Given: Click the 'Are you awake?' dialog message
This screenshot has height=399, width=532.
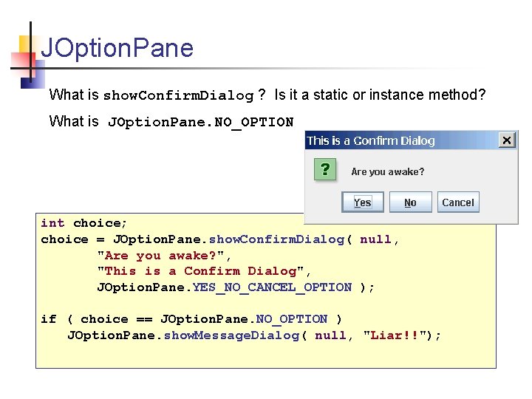Looking at the screenshot, I should (387, 171).
